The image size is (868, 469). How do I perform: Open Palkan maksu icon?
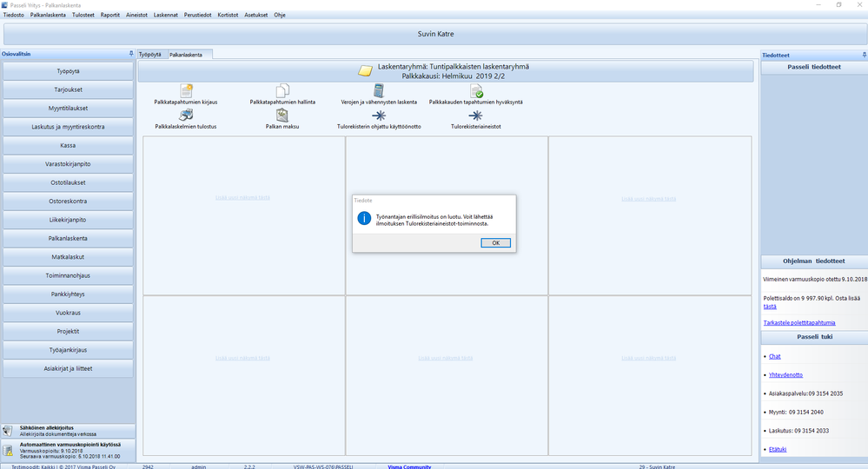click(282, 115)
